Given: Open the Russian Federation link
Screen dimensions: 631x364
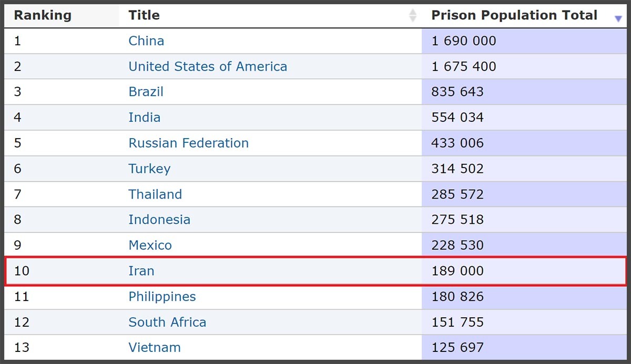Looking at the screenshot, I should pyautogui.click(x=188, y=143).
